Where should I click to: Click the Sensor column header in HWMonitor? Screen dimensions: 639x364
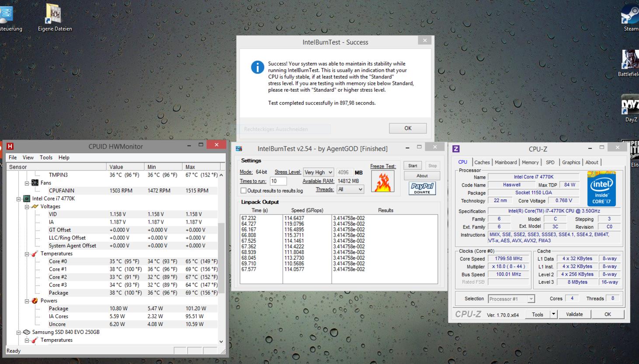coord(56,166)
